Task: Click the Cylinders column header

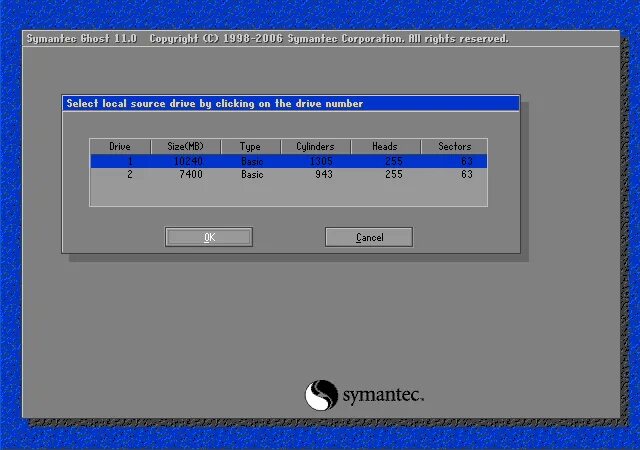Action: coord(316,147)
